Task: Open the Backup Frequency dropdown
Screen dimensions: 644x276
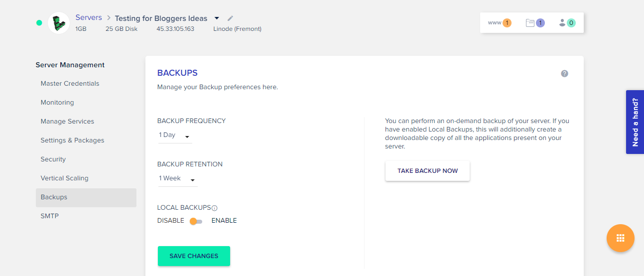Action: point(175,136)
